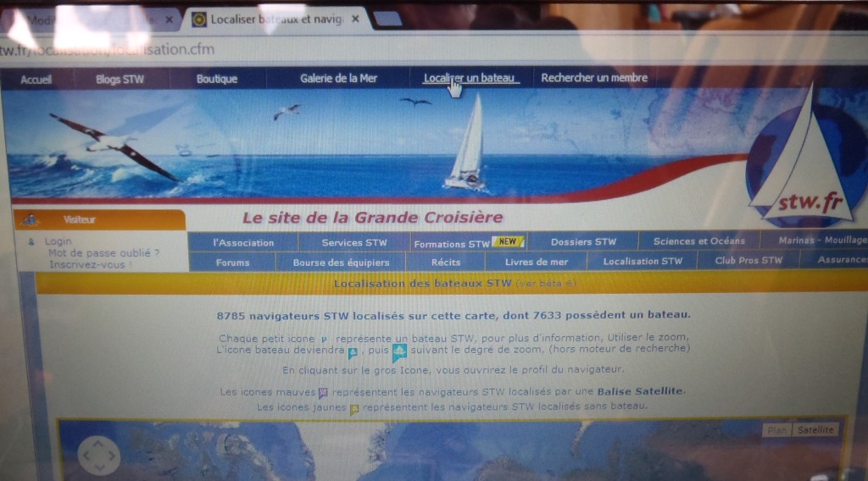Open Localisation STW tab
Image resolution: width=868 pixels, height=481 pixels.
pos(643,261)
